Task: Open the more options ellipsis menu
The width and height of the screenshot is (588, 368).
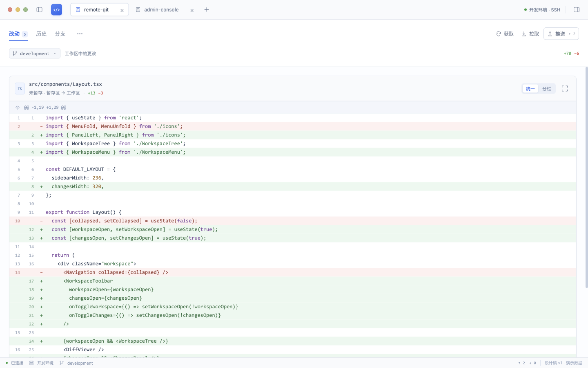Action: 80,34
